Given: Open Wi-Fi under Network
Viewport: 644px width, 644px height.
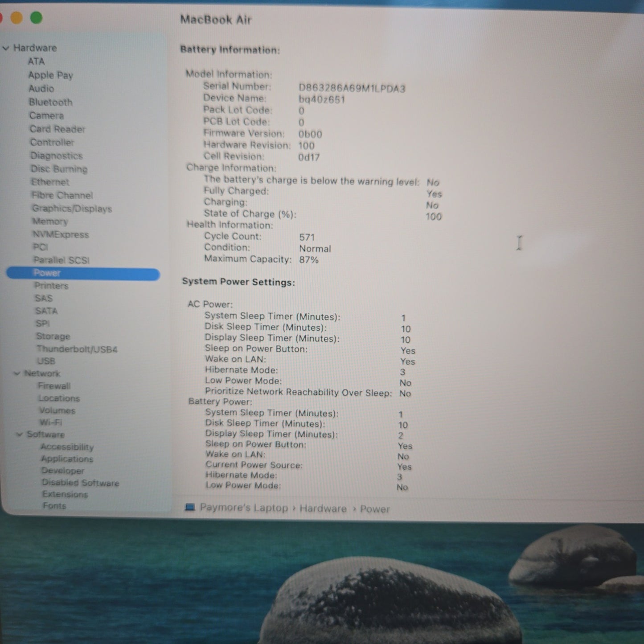Looking at the screenshot, I should [x=51, y=422].
